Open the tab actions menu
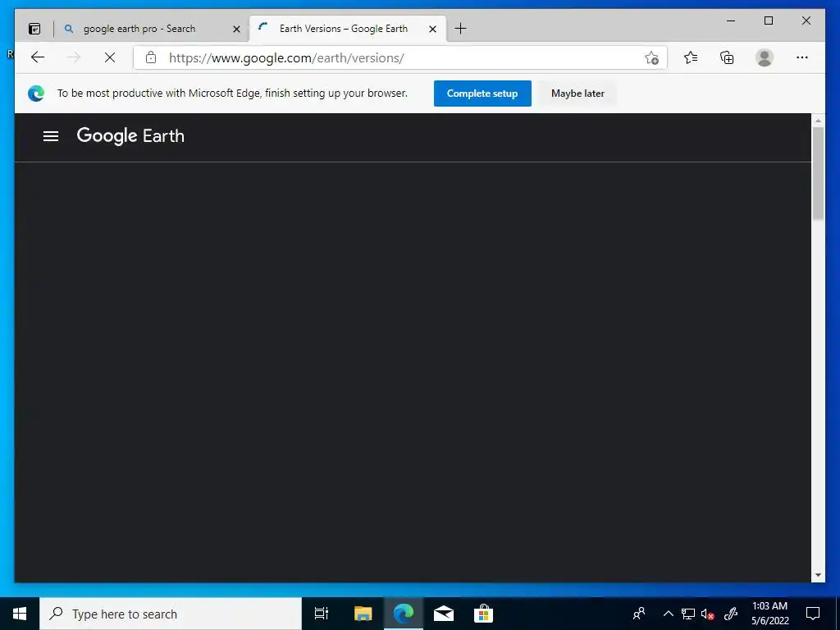This screenshot has width=840, height=630. [34, 29]
